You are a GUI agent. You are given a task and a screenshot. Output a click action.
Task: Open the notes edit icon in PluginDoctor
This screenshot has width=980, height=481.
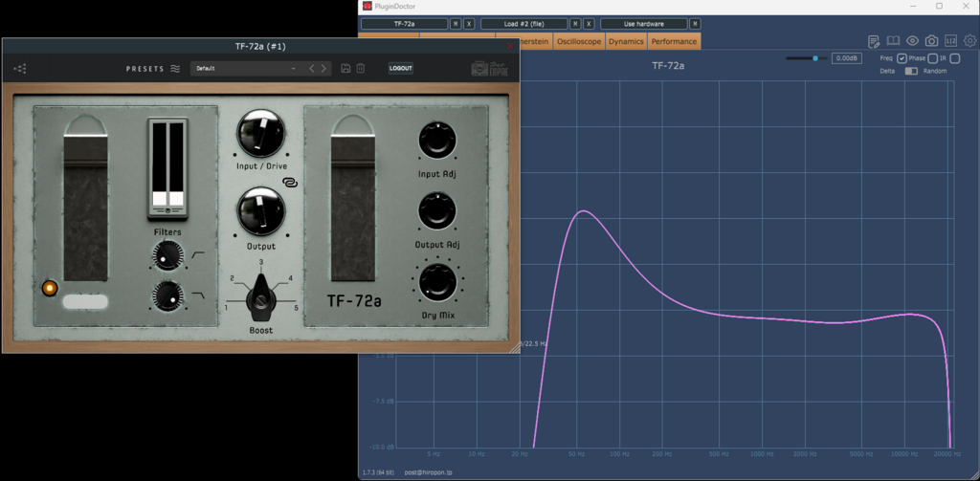[875, 41]
